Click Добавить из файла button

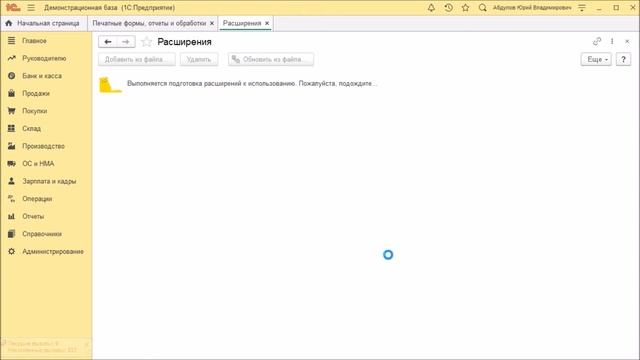tap(137, 59)
